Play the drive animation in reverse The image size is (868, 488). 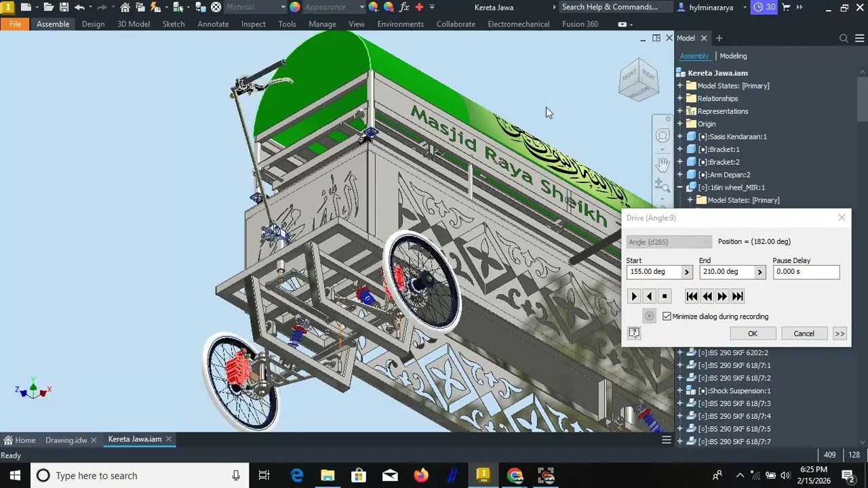(x=649, y=296)
